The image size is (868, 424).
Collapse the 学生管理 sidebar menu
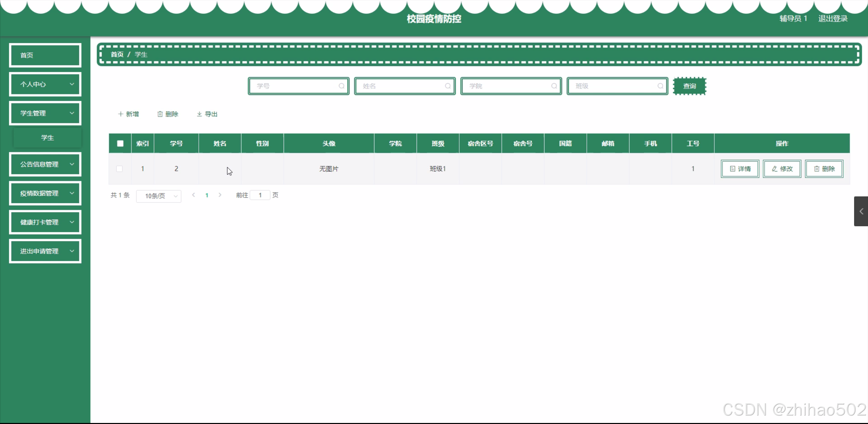[x=45, y=113]
